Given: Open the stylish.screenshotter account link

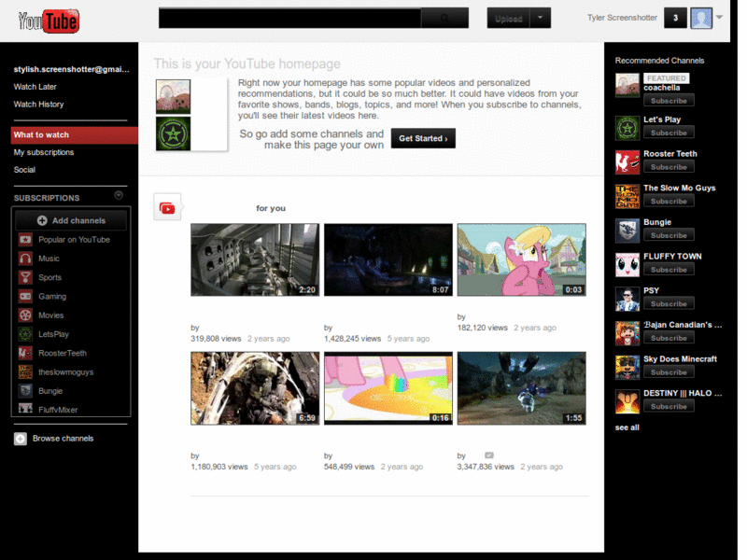Looking at the screenshot, I should click(x=72, y=69).
